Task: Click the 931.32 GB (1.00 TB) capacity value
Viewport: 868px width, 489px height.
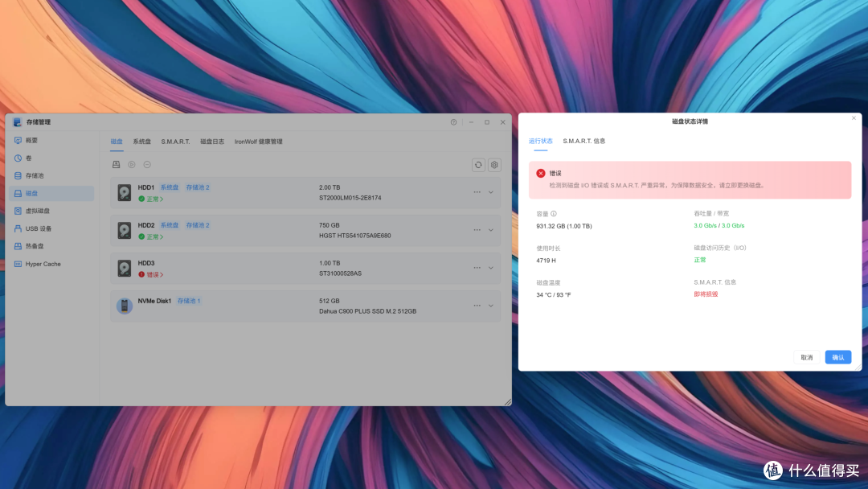Action: click(x=563, y=226)
